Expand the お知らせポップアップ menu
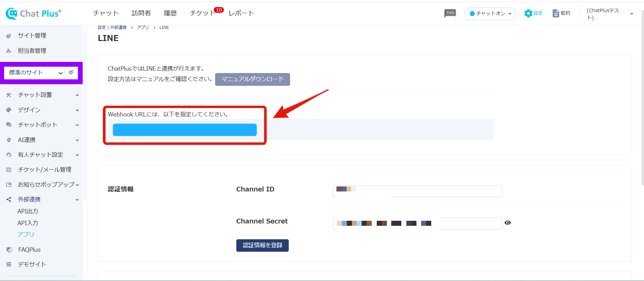Image resolution: width=644 pixels, height=281 pixels. [77, 185]
